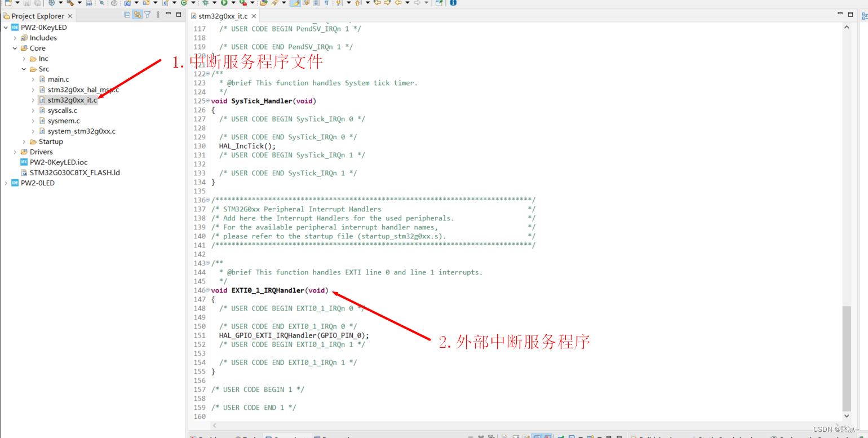Click line number 151 in the gutter
Image resolution: width=868 pixels, height=438 pixels.
(x=200, y=335)
